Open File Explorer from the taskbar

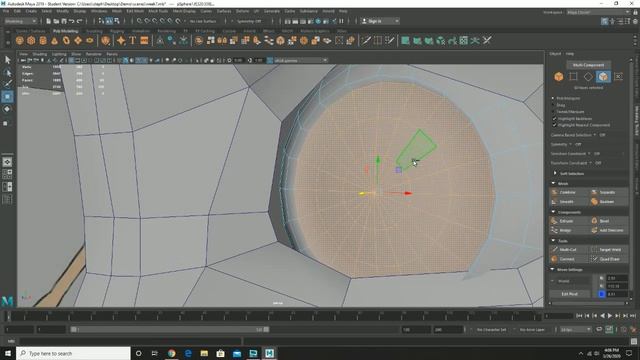(x=204, y=353)
